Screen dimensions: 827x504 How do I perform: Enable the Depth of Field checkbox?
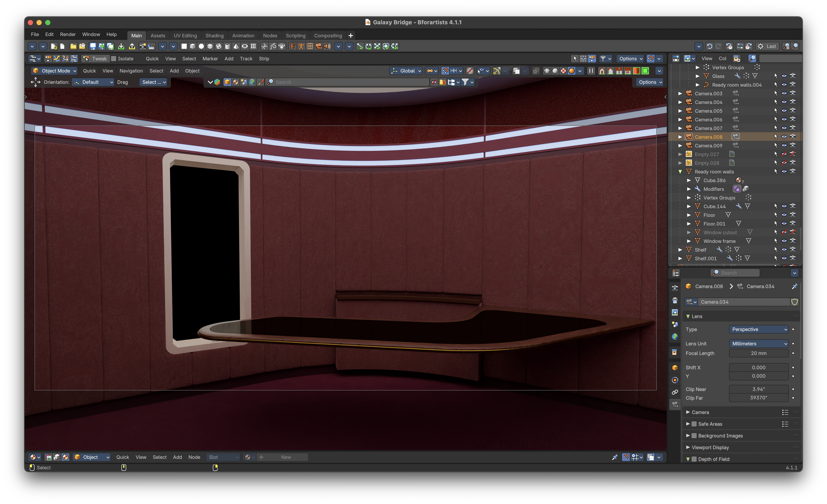pos(694,459)
